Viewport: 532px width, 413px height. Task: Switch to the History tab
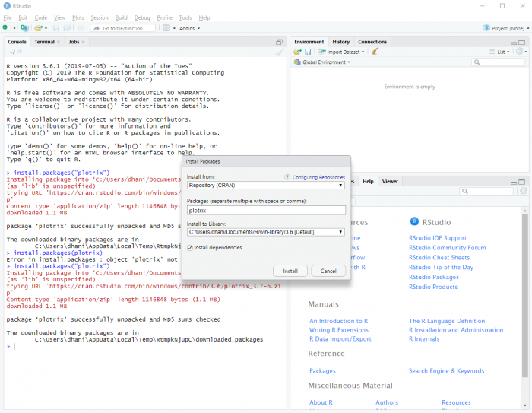(x=341, y=42)
